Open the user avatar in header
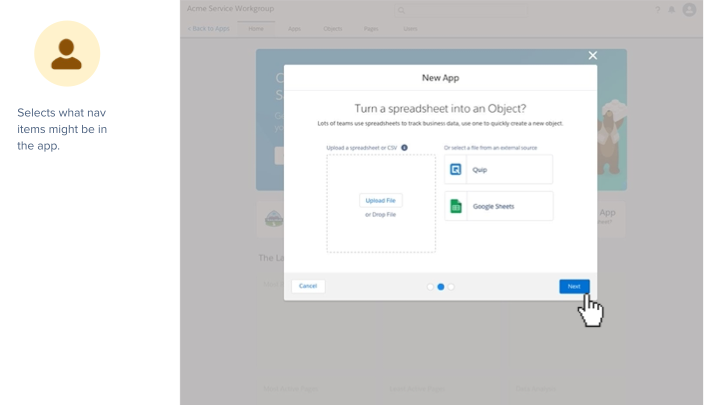Image resolution: width=720 pixels, height=405 pixels. coord(689,10)
